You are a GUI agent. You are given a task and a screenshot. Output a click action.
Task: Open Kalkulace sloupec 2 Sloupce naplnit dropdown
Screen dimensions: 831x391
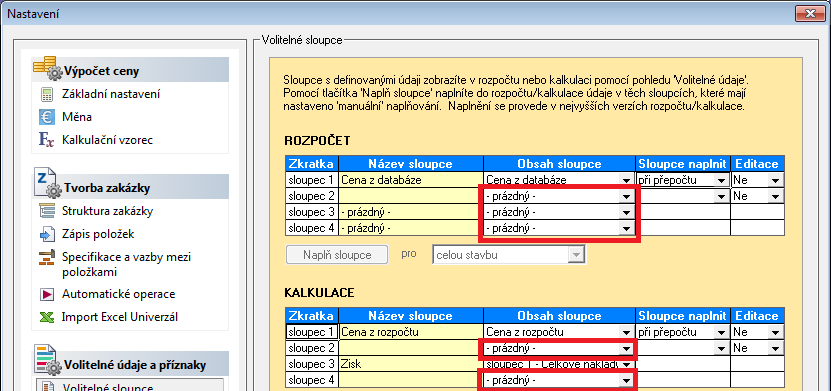(721, 349)
